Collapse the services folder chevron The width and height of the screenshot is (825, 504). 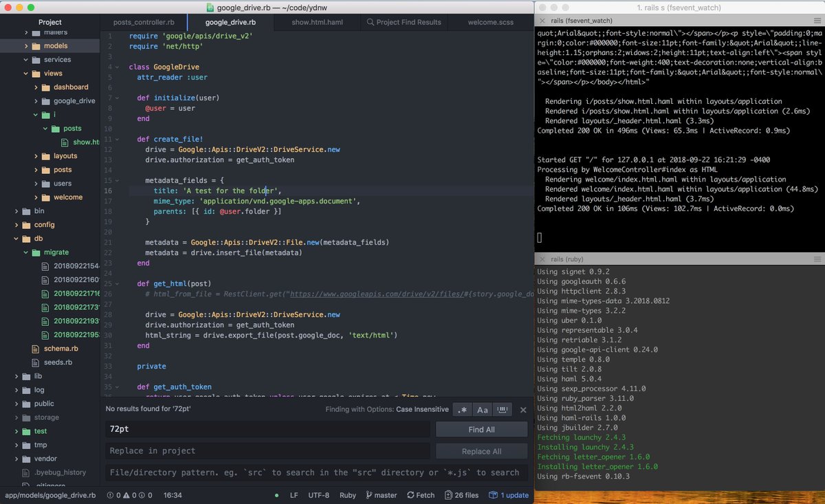pyautogui.click(x=26, y=60)
